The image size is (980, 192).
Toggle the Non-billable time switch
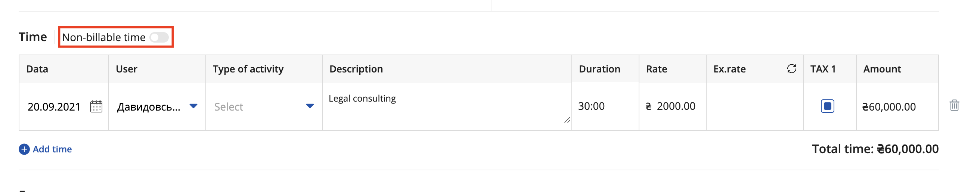tap(159, 37)
